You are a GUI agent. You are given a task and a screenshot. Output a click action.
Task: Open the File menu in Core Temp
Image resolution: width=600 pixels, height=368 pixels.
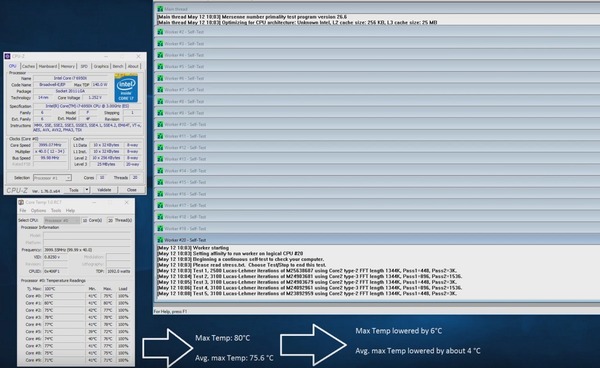23,210
